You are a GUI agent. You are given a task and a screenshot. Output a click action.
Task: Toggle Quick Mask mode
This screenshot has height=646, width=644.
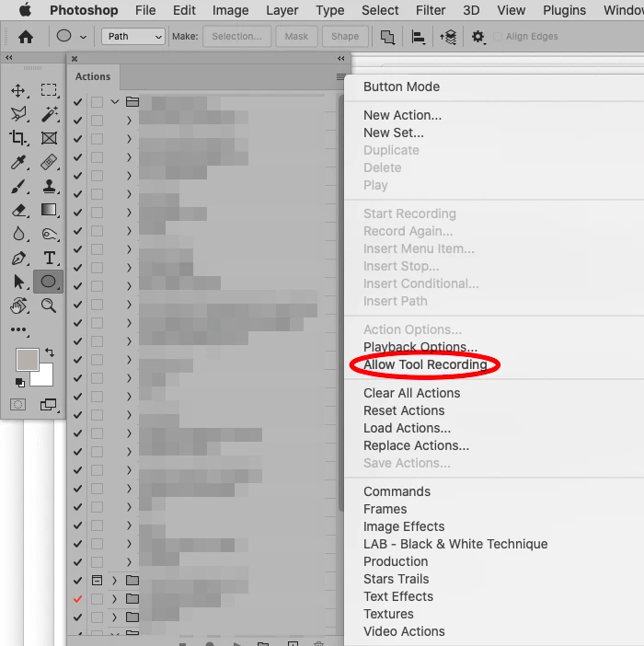pos(17,405)
